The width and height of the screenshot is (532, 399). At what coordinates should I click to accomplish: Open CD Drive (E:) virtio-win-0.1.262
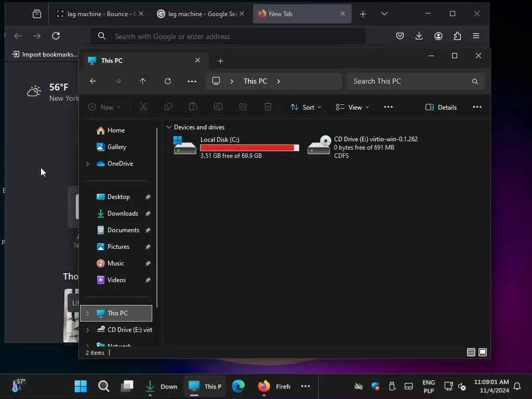tap(363, 147)
